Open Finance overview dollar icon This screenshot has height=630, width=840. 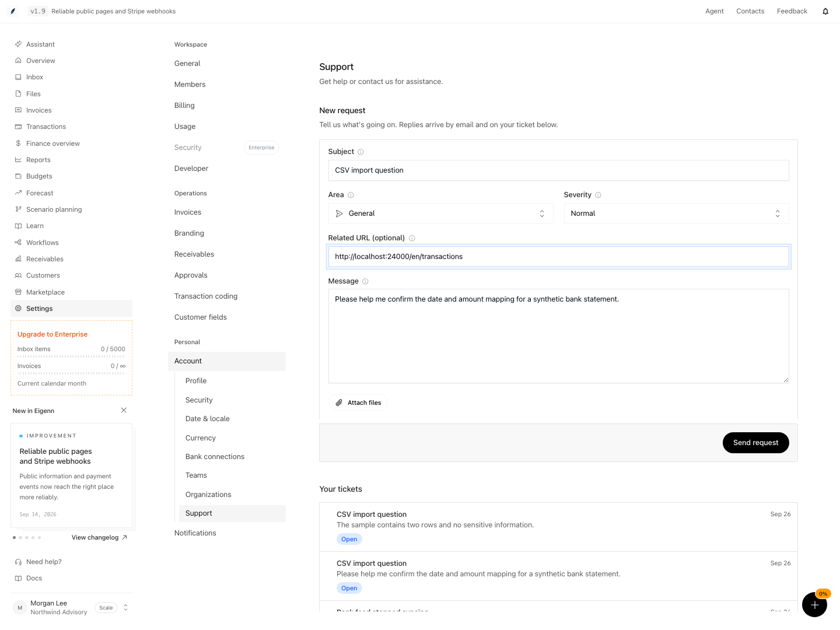point(18,143)
